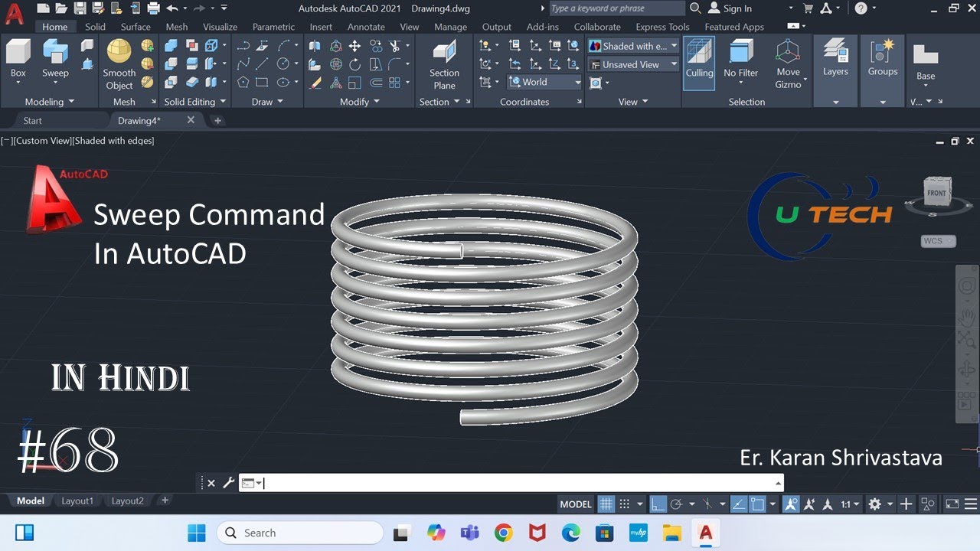
Task: Click the ViewCube FRONT face
Action: (x=936, y=193)
